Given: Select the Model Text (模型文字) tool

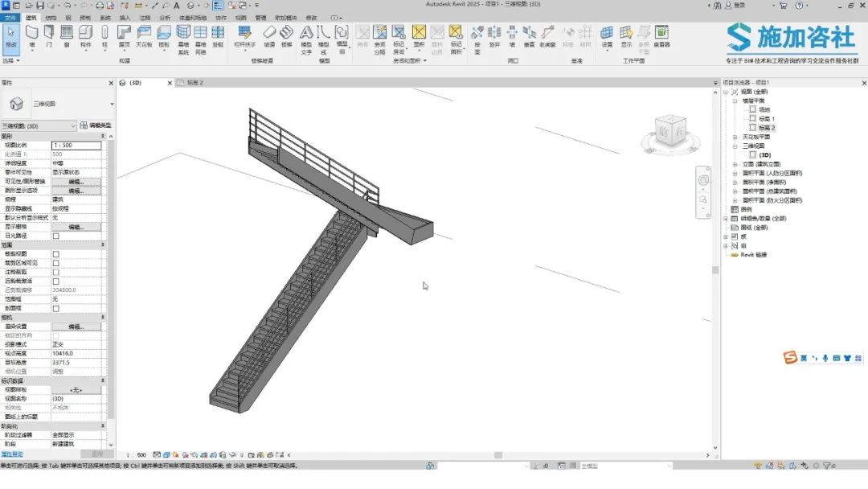Looking at the screenshot, I should tap(306, 39).
